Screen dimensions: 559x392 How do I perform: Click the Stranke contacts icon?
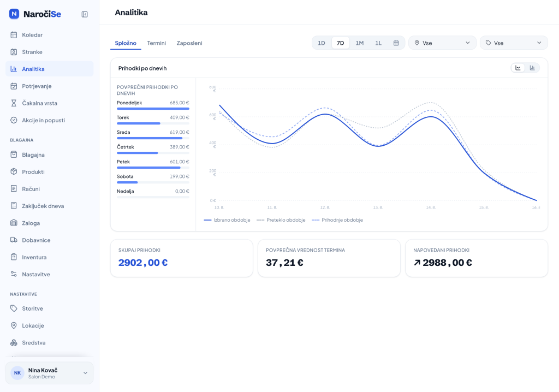pos(14,52)
